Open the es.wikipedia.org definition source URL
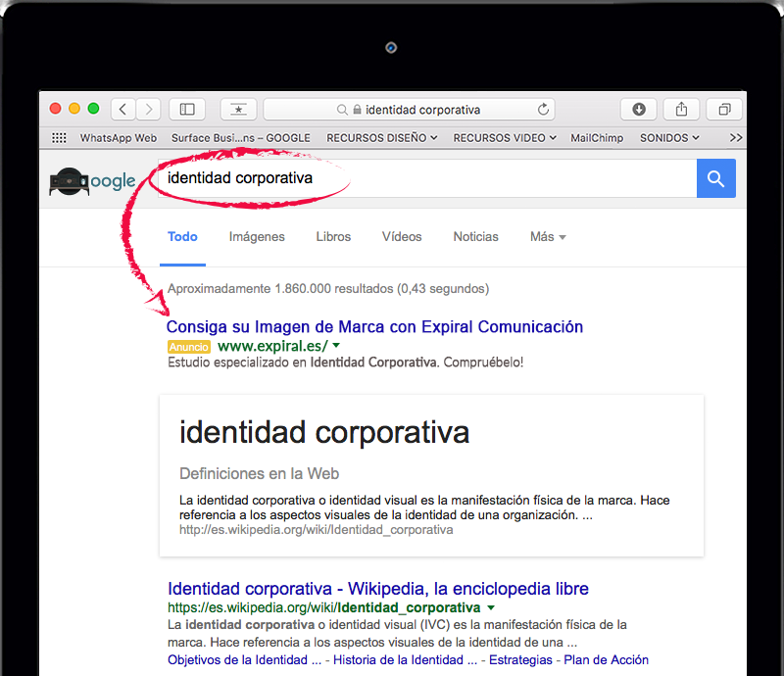This screenshot has height=676, width=784. coord(316,530)
